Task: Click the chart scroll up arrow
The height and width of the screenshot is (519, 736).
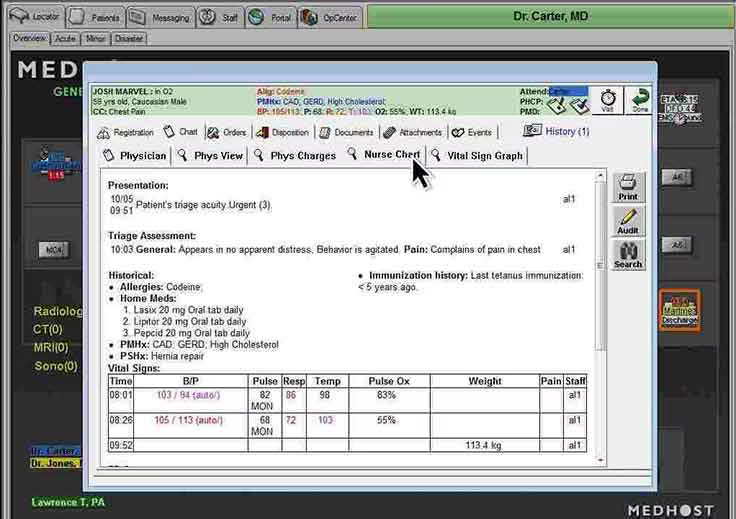Action: [x=600, y=176]
